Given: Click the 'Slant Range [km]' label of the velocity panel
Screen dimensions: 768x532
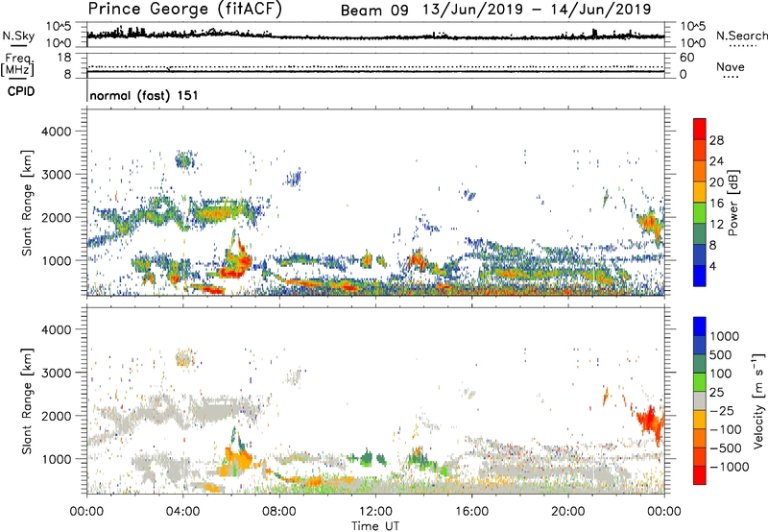Looking at the screenshot, I should (x=27, y=401).
